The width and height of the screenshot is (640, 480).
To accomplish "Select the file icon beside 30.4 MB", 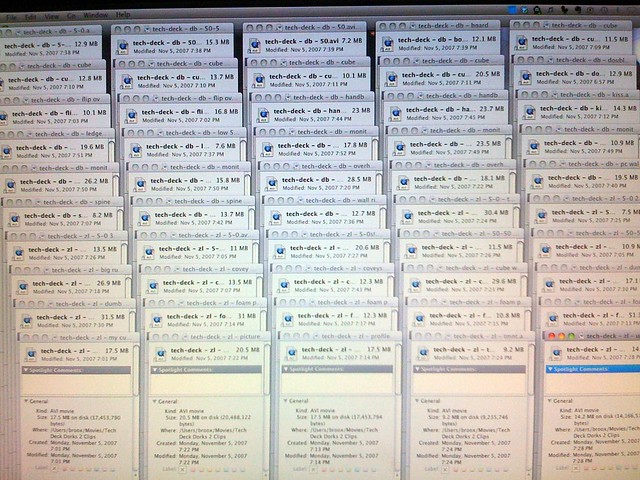I will pyautogui.click(x=407, y=217).
